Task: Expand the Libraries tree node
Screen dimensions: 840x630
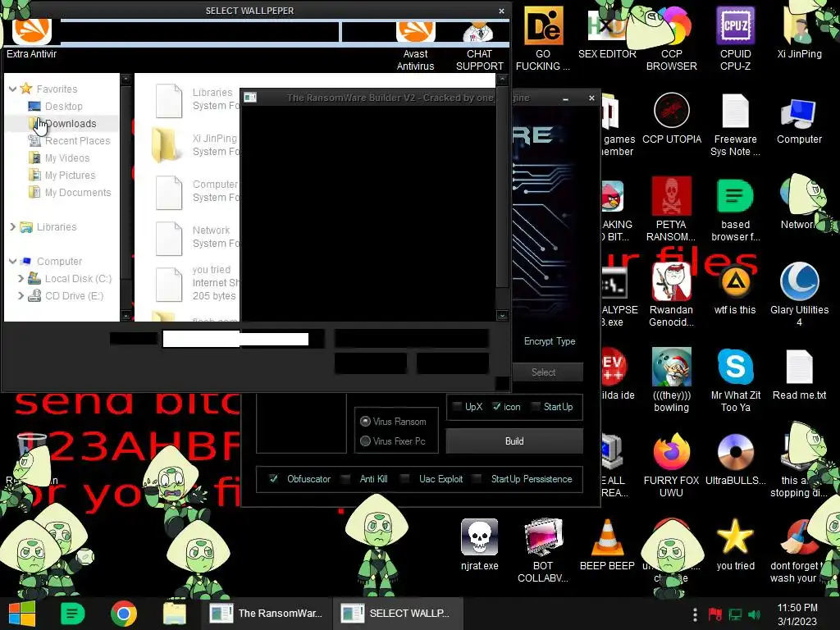Action: coord(13,226)
